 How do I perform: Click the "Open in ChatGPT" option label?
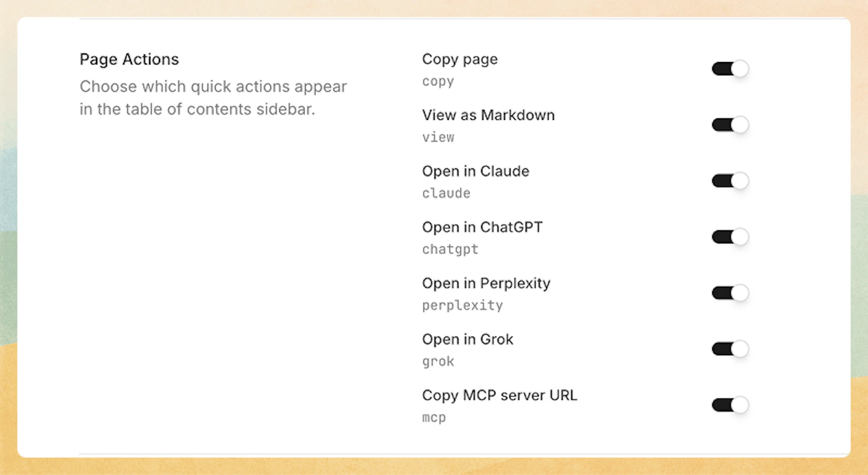482,227
